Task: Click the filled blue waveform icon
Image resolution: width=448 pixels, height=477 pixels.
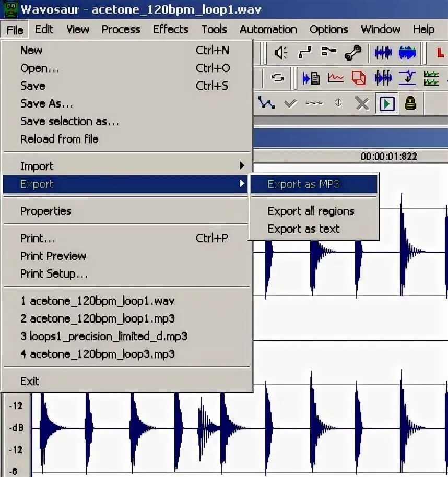Action: tap(407, 53)
